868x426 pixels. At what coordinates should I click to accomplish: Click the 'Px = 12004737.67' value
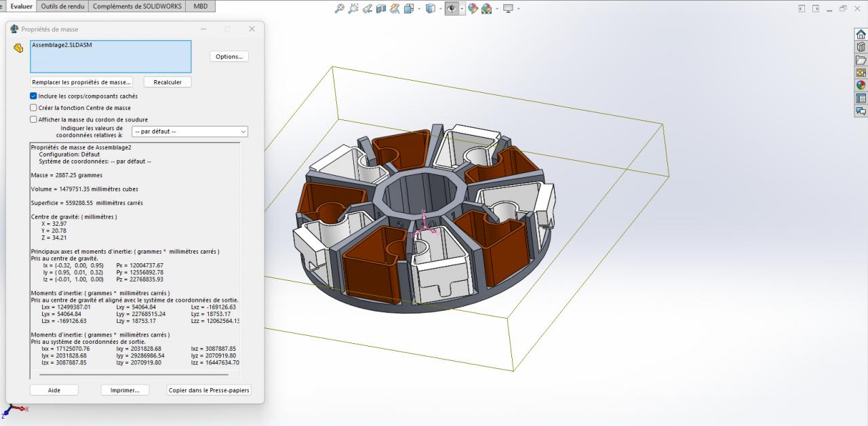point(140,265)
